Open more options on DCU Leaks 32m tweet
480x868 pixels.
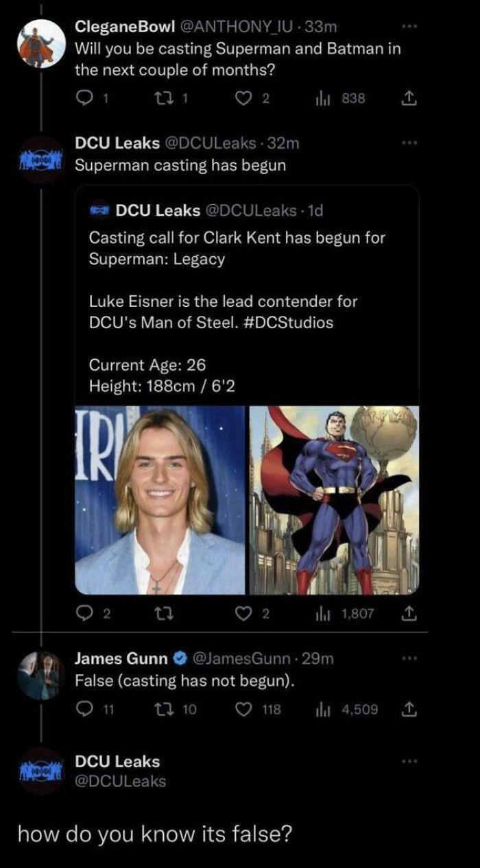tap(410, 142)
